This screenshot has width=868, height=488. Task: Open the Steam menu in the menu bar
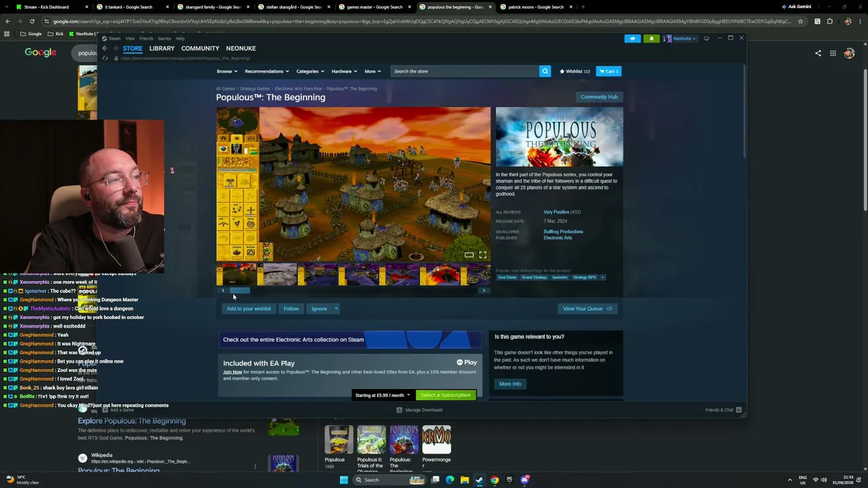click(114, 39)
